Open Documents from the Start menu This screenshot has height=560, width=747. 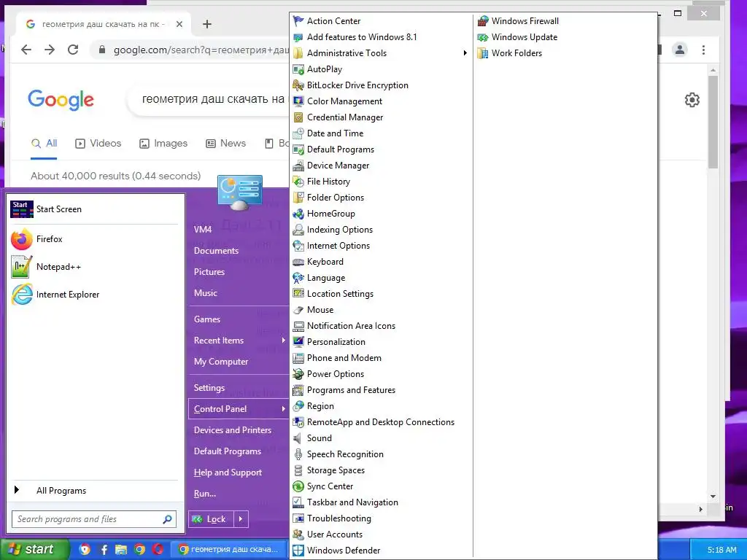click(216, 251)
